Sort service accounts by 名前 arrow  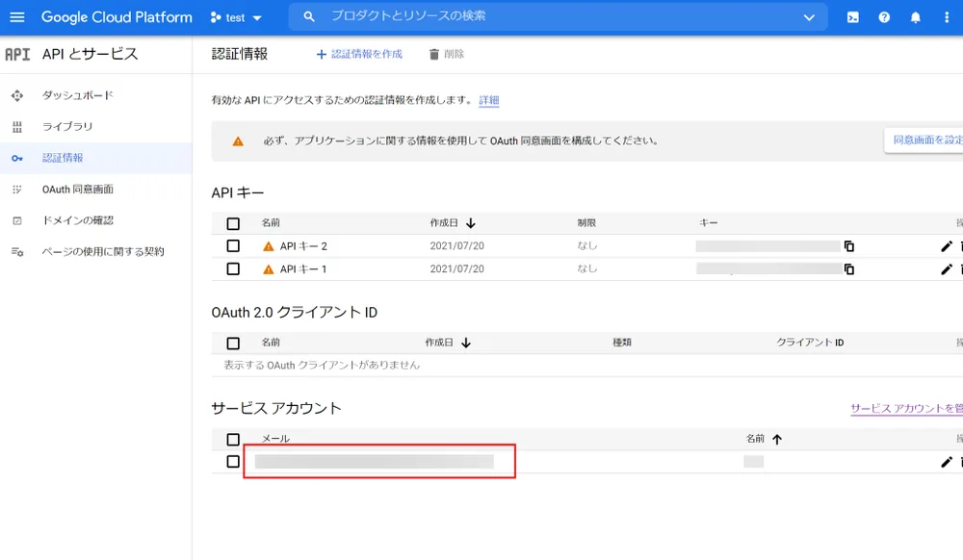777,439
